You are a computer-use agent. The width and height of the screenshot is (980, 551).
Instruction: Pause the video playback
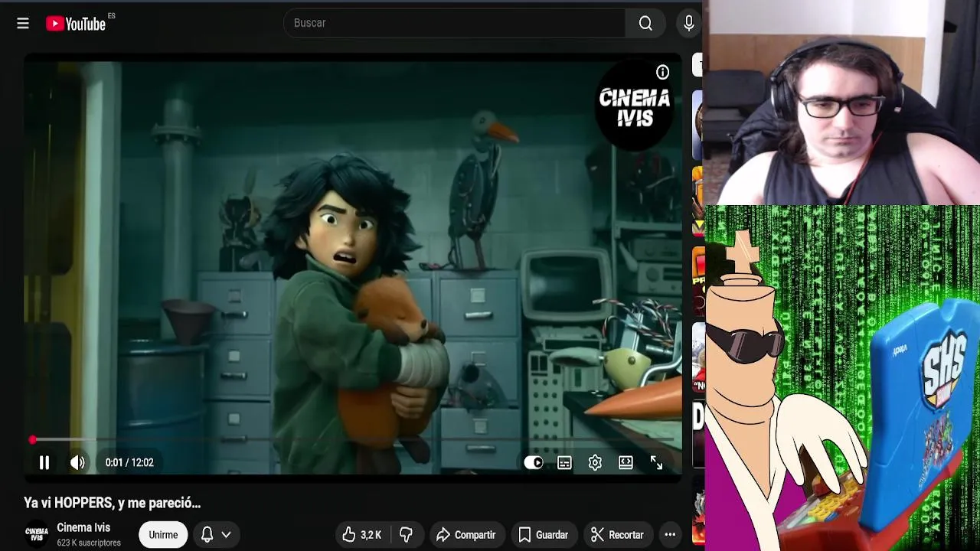click(44, 462)
